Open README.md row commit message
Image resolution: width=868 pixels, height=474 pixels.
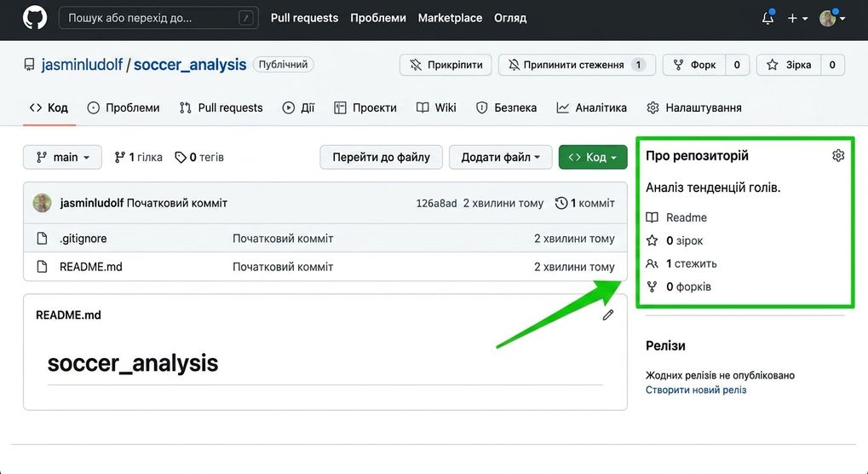(283, 267)
